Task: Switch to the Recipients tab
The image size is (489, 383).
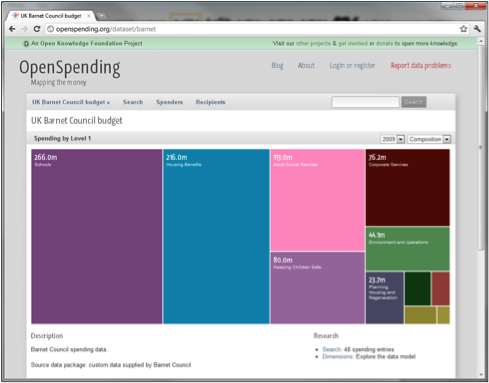Action: 210,102
